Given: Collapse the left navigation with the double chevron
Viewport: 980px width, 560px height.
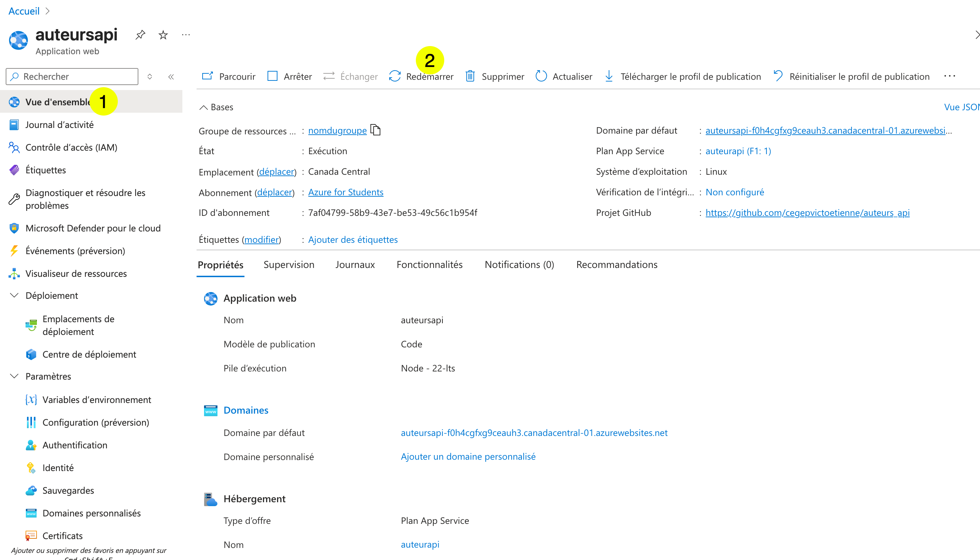Looking at the screenshot, I should pos(171,76).
